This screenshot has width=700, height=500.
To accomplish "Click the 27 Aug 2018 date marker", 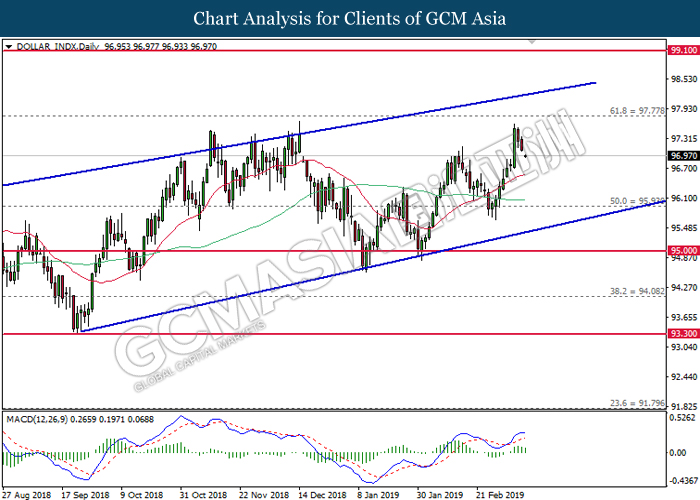I will pyautogui.click(x=27, y=493).
